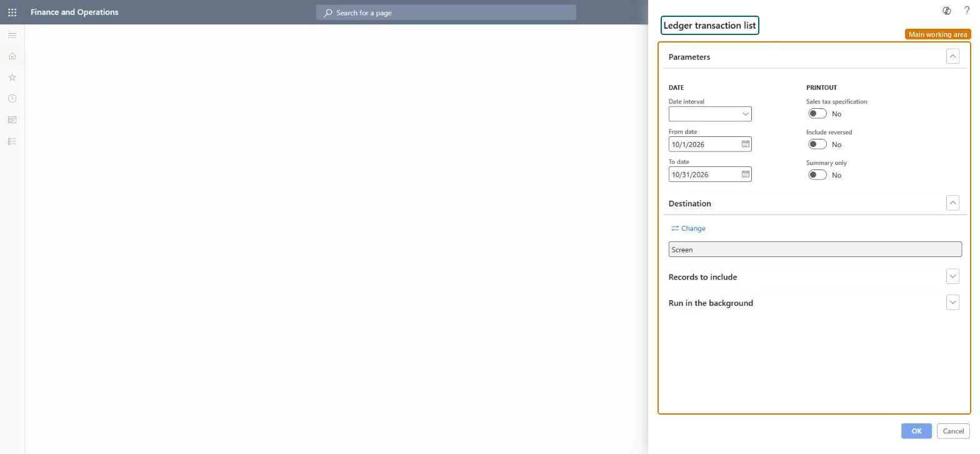
Task: Collapse the Parameters section
Action: coord(953,56)
